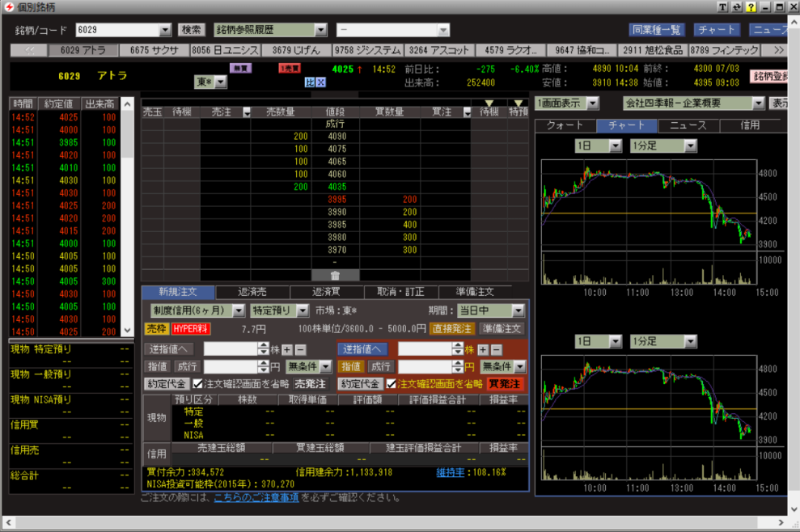Toggle buy-side 注文確認画面を省略 checkbox

tap(392, 384)
